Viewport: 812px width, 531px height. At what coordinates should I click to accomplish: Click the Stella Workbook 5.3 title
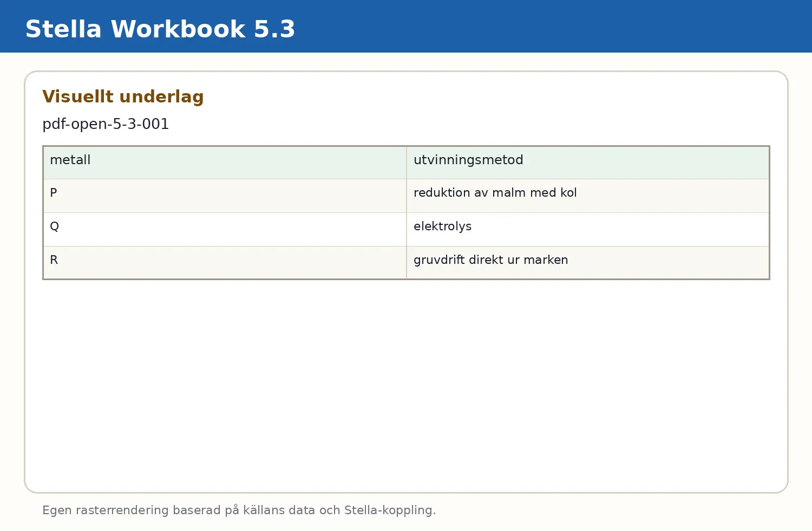click(160, 29)
